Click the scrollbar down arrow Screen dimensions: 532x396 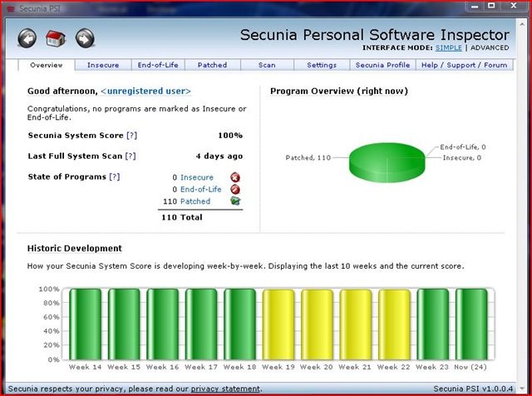pyautogui.click(x=522, y=387)
